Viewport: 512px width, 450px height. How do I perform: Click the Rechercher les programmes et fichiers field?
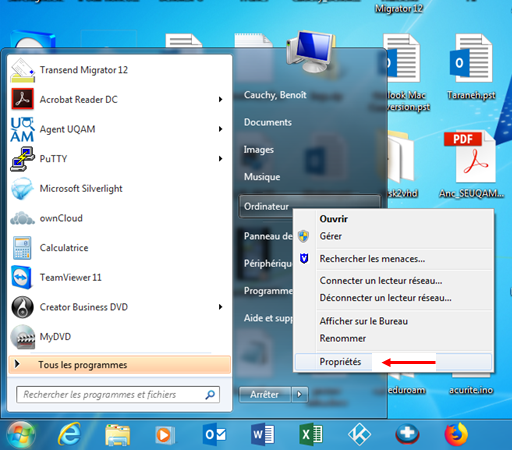118,395
